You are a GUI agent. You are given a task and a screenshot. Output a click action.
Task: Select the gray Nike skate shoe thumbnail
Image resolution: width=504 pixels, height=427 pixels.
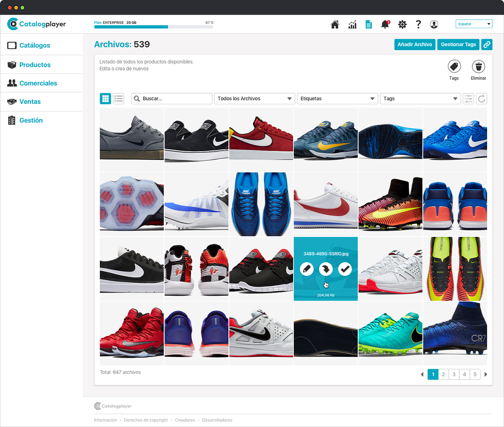click(x=132, y=140)
